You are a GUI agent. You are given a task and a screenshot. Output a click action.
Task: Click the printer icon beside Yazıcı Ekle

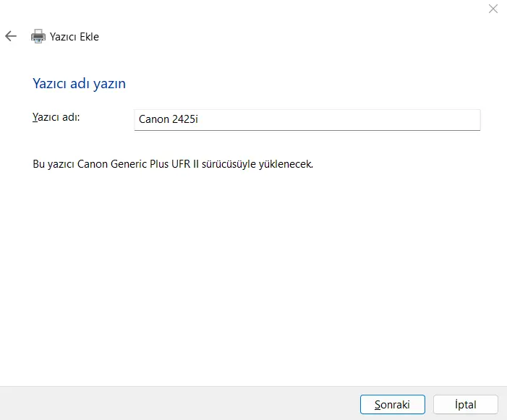(x=38, y=36)
